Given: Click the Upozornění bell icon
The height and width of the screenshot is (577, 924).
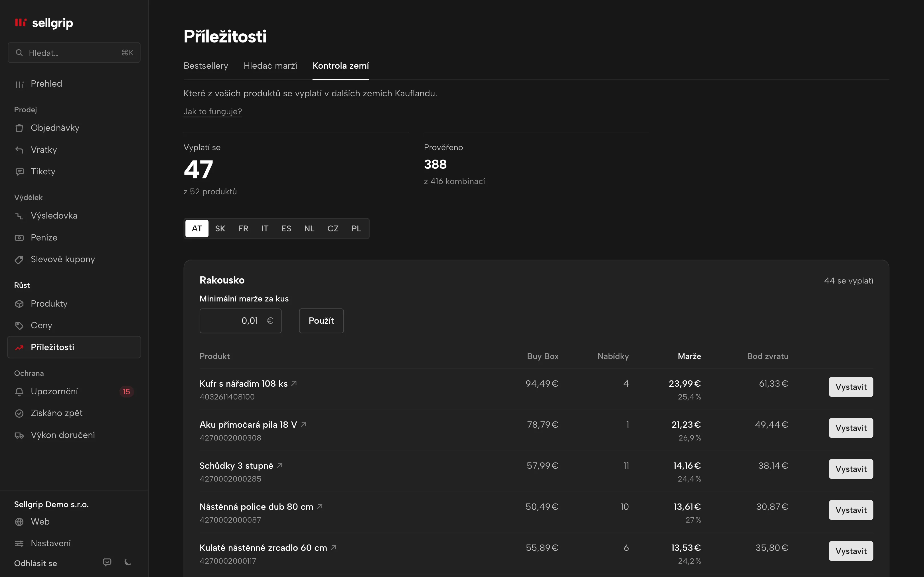Looking at the screenshot, I should pos(19,392).
